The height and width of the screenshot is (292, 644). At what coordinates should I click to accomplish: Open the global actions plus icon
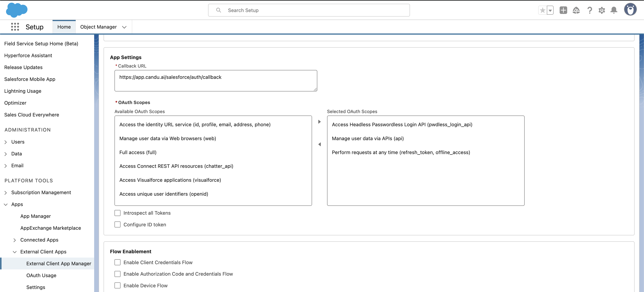563,10
